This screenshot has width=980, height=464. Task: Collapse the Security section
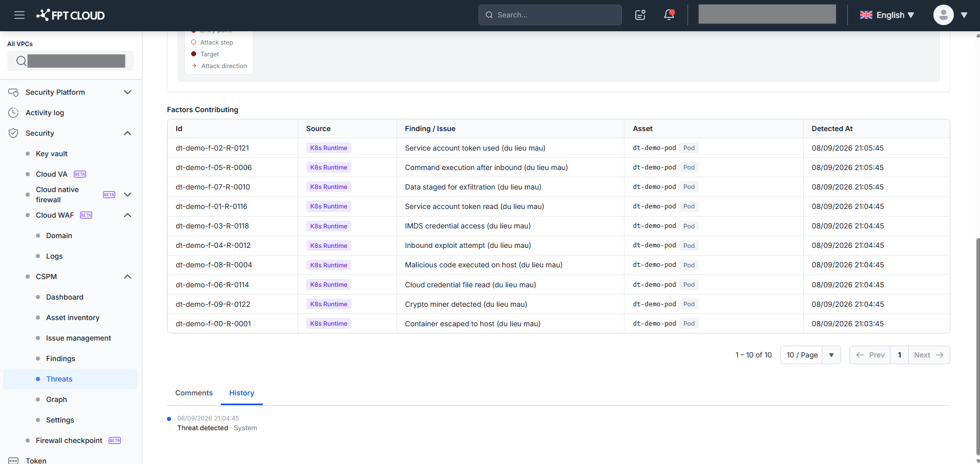128,133
